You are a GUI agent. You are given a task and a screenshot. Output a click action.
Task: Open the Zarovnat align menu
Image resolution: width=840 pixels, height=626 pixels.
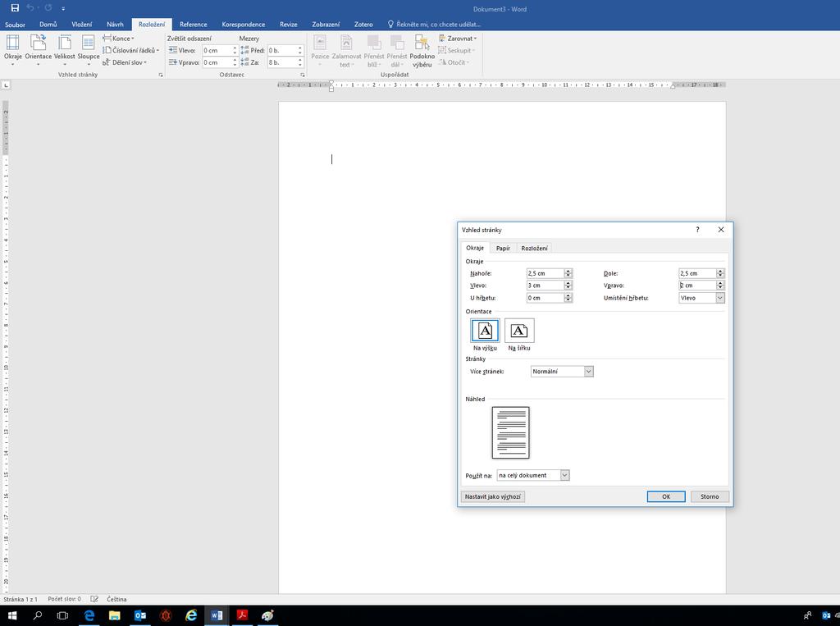(458, 38)
